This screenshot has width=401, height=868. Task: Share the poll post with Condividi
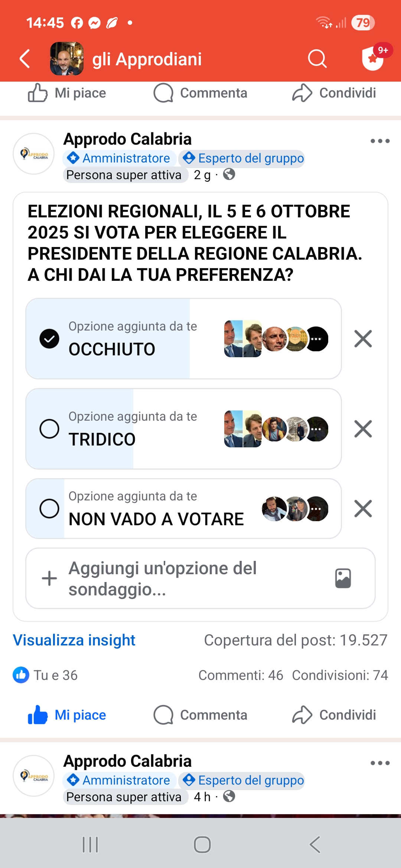(x=334, y=715)
